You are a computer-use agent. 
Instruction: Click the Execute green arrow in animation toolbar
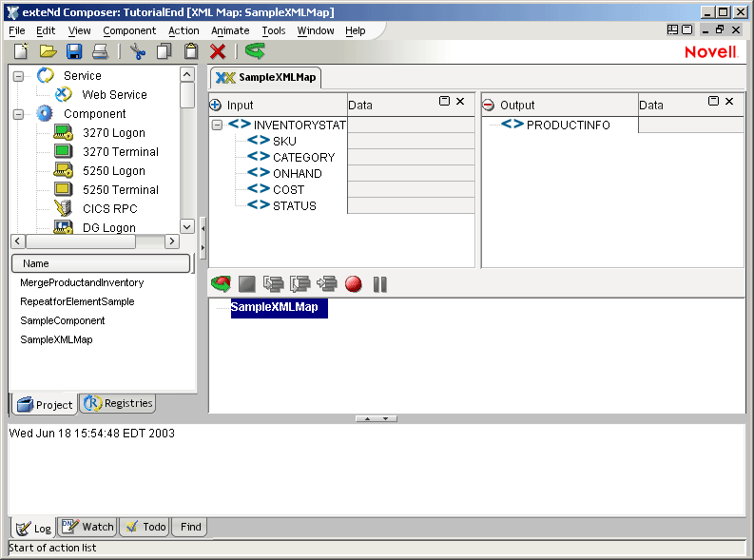(221, 284)
